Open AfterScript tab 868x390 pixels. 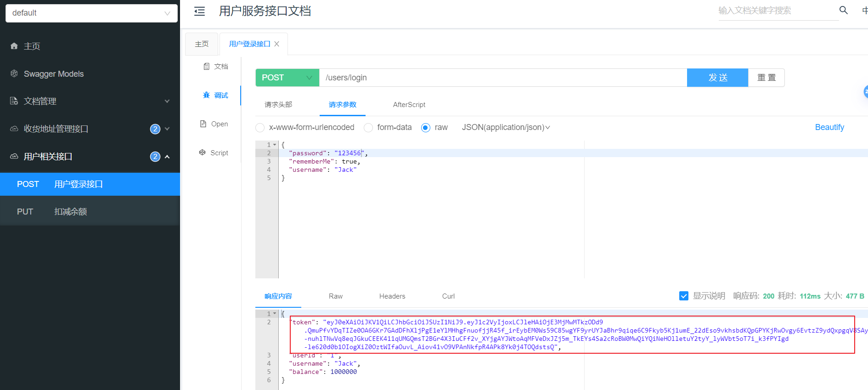pyautogui.click(x=409, y=105)
